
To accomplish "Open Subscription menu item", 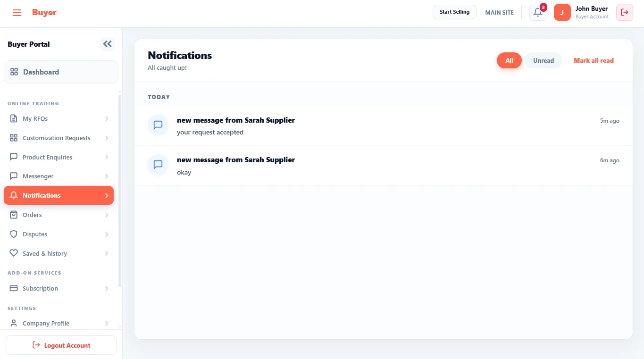I will coord(59,288).
